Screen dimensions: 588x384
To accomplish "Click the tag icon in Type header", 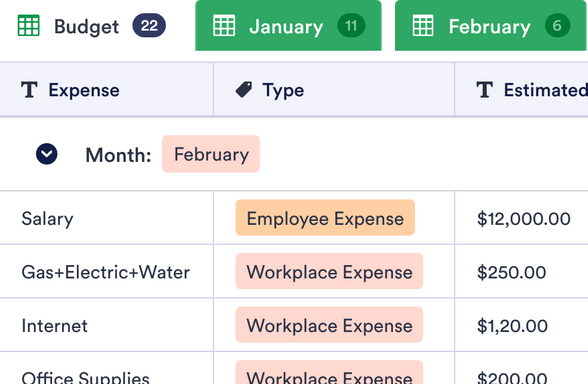I will 244,90.
